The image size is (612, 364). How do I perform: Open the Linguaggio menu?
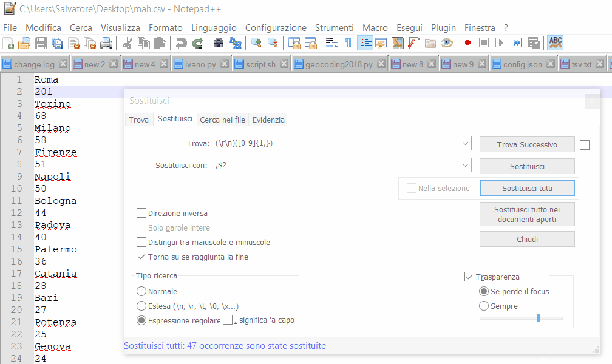pos(214,28)
